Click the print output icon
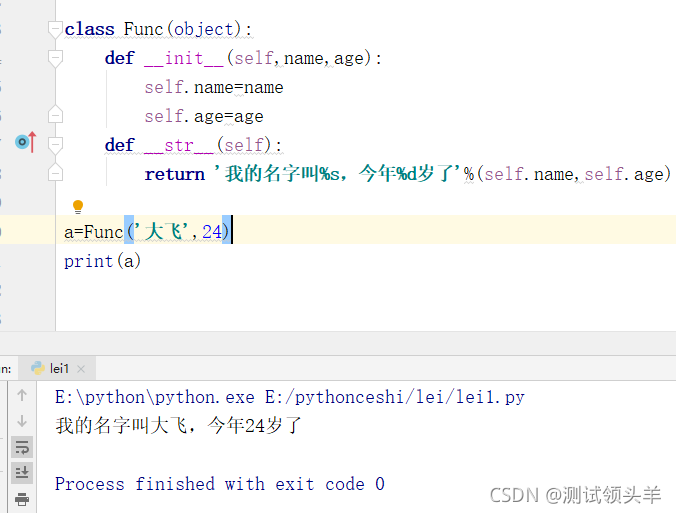This screenshot has width=676, height=513. point(22,498)
